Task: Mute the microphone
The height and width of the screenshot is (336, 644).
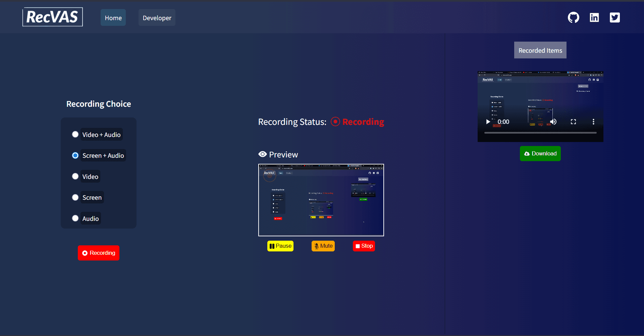Action: tap(323, 246)
